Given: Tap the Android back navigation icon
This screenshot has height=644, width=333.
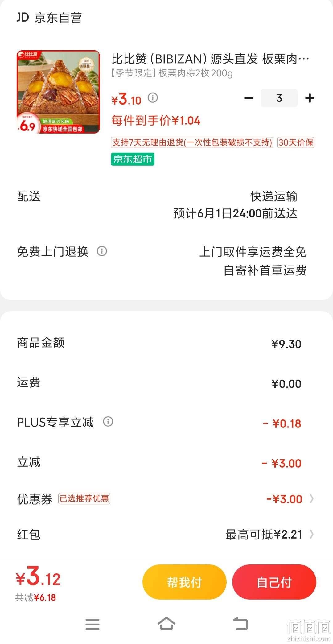Looking at the screenshot, I should pyautogui.click(x=240, y=624).
